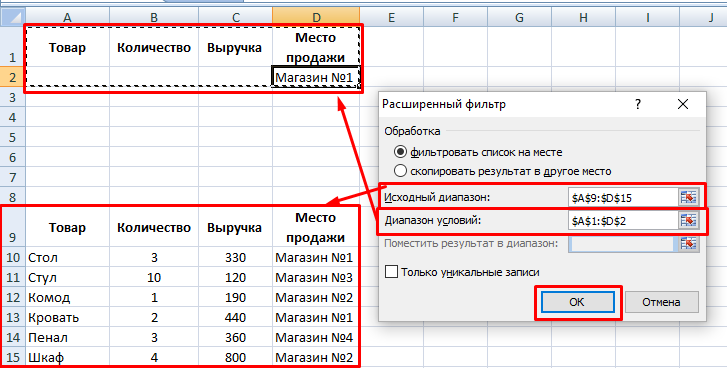Click the Исходный диапазон input field
This screenshot has width=727, height=368.
coord(623,198)
